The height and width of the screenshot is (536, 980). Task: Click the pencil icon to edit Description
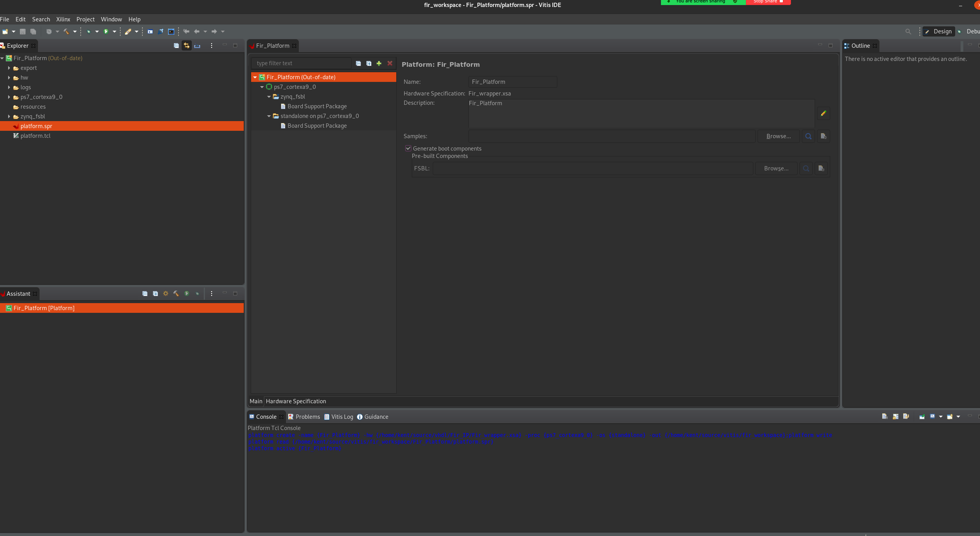tap(823, 113)
